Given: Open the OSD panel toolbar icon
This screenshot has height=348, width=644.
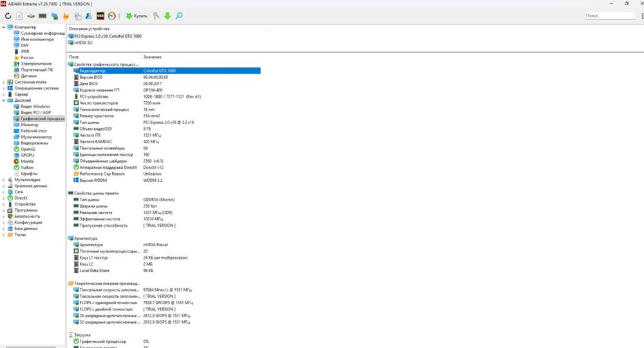Looking at the screenshot, I should pos(100,16).
